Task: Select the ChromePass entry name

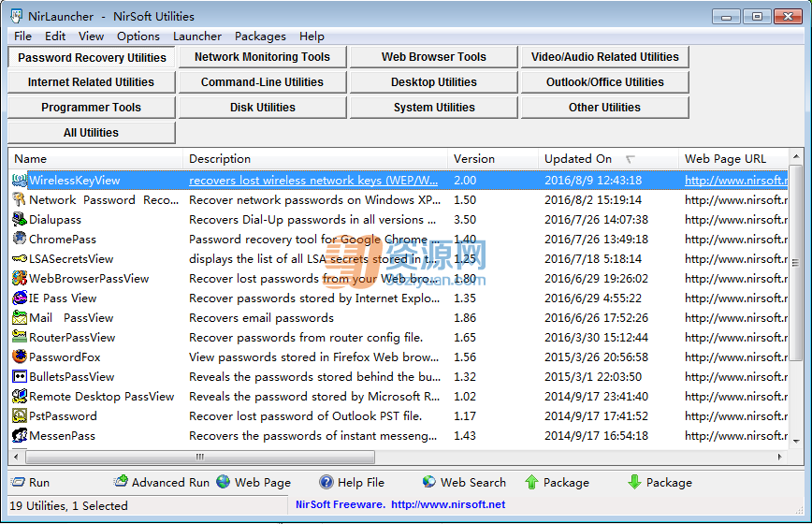Action: 63,240
